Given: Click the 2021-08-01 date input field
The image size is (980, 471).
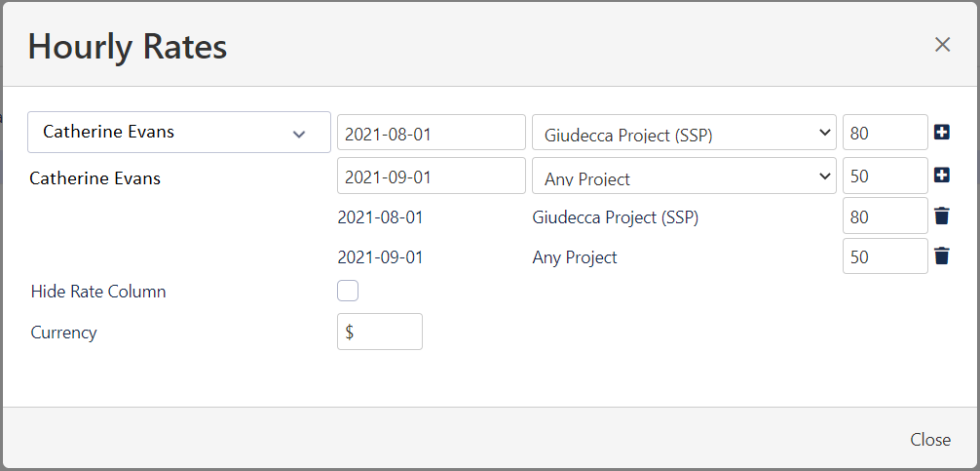Looking at the screenshot, I should (431, 133).
